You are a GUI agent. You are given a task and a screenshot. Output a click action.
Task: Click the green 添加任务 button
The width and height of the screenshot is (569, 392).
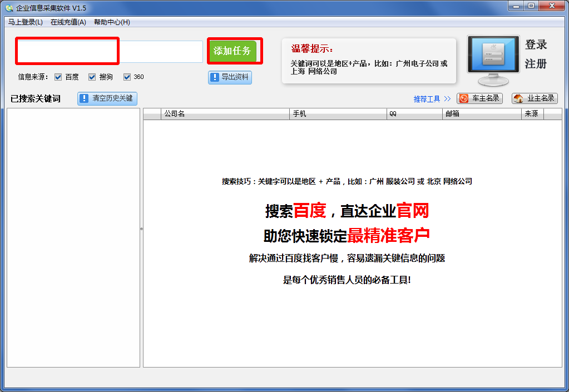tap(232, 51)
